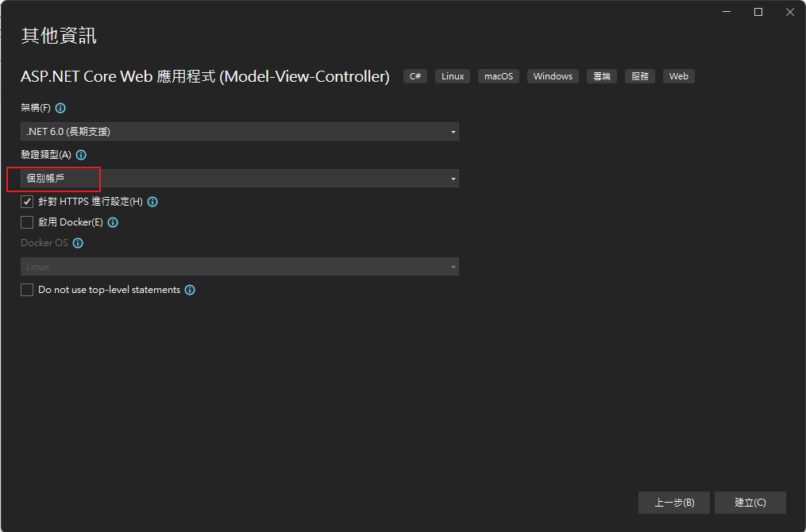Enable the 啟用 Docker checkbox

click(x=27, y=222)
